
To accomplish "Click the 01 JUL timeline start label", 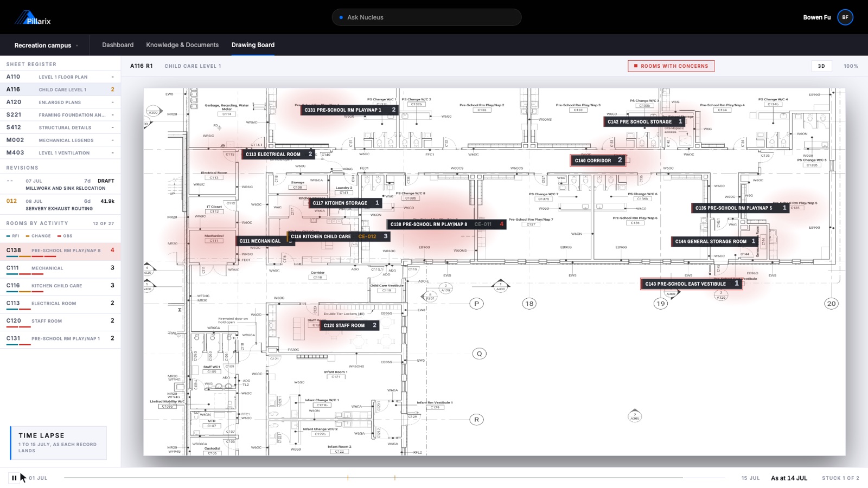I will (38, 478).
